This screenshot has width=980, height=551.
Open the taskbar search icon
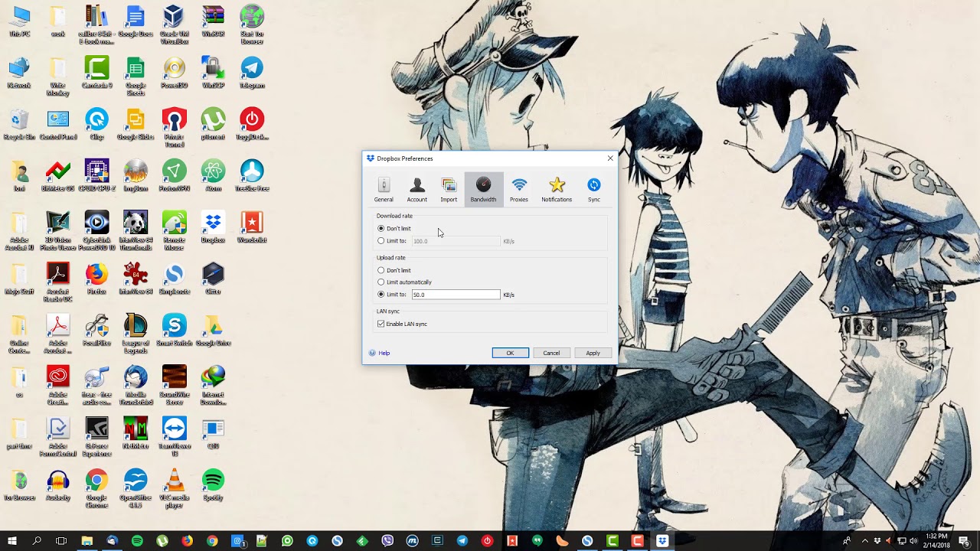tap(37, 541)
